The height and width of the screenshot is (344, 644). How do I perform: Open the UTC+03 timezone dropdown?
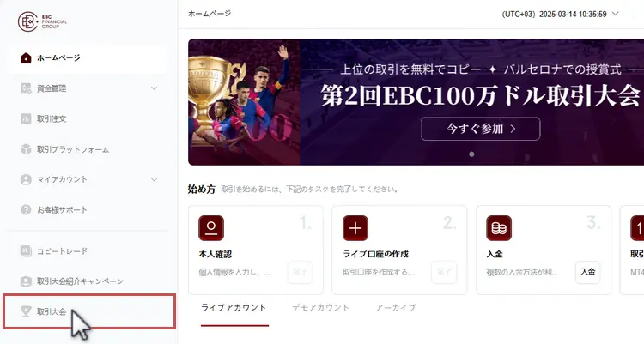click(x=560, y=14)
